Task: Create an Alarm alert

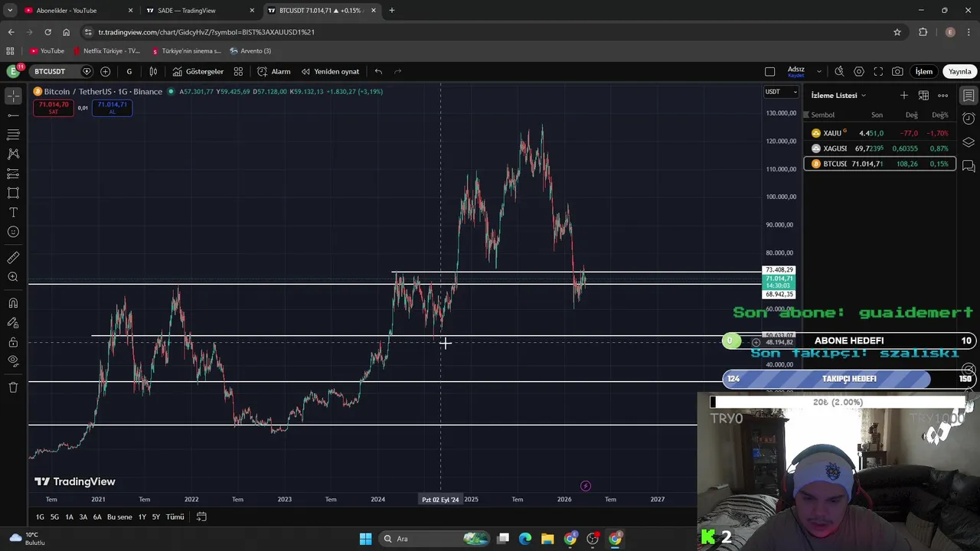Action: 273,71
